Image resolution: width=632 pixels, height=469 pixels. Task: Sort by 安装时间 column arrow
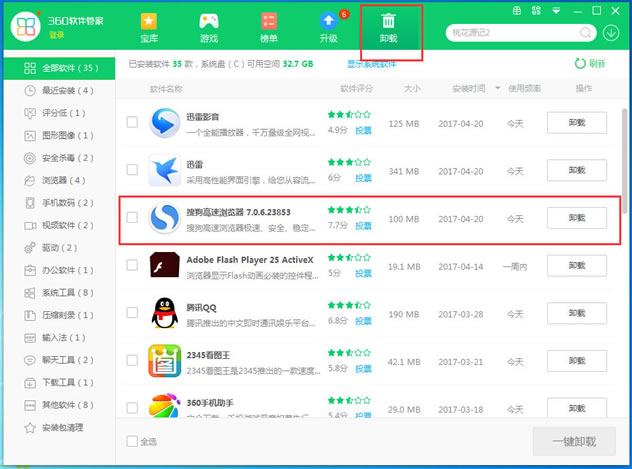(x=498, y=88)
